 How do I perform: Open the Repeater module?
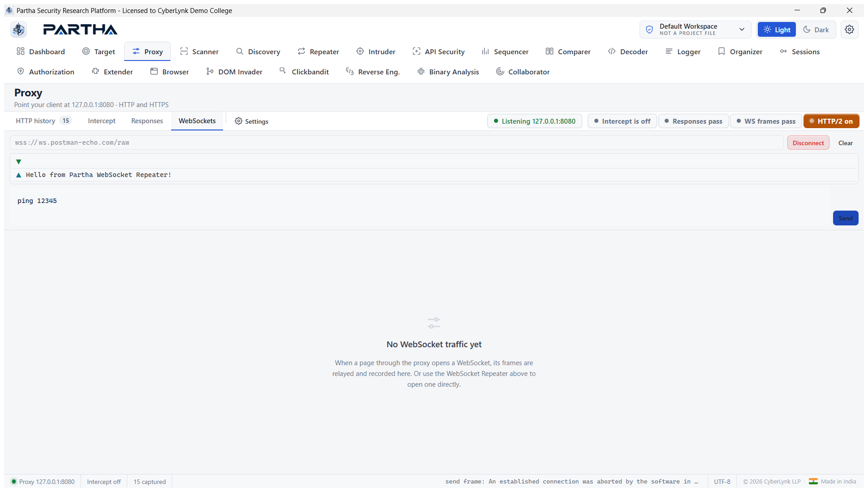[318, 52]
